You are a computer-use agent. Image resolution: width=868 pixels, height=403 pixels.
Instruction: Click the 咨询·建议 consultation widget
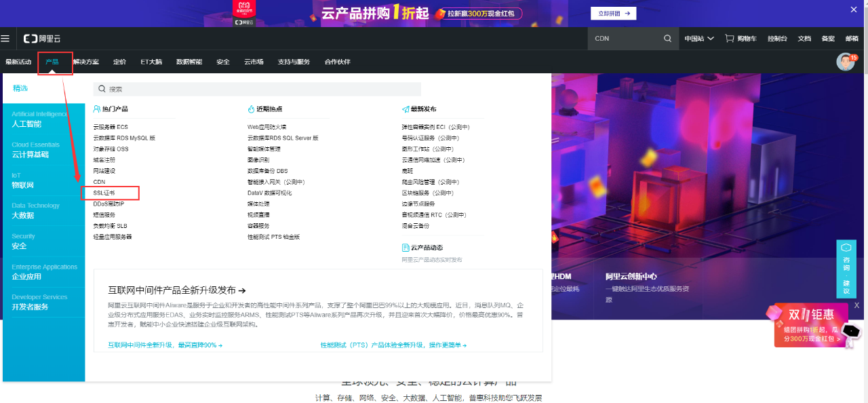(x=846, y=269)
